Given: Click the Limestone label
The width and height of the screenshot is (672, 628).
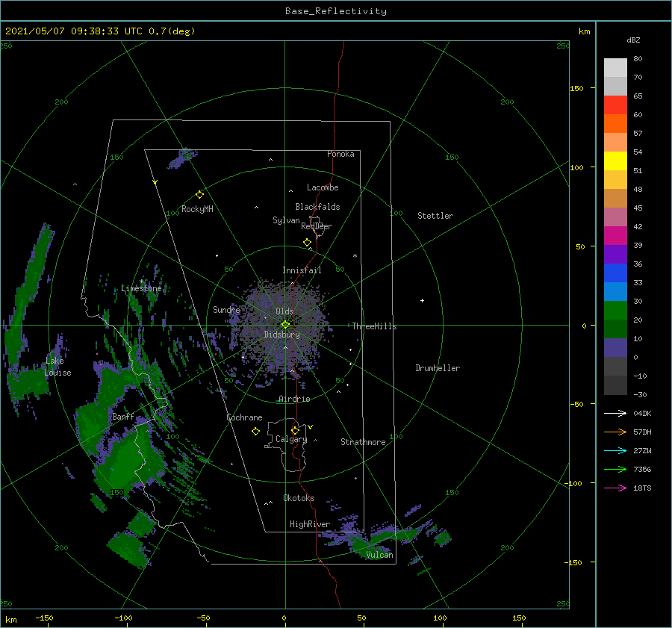Looking at the screenshot, I should coord(141,288).
